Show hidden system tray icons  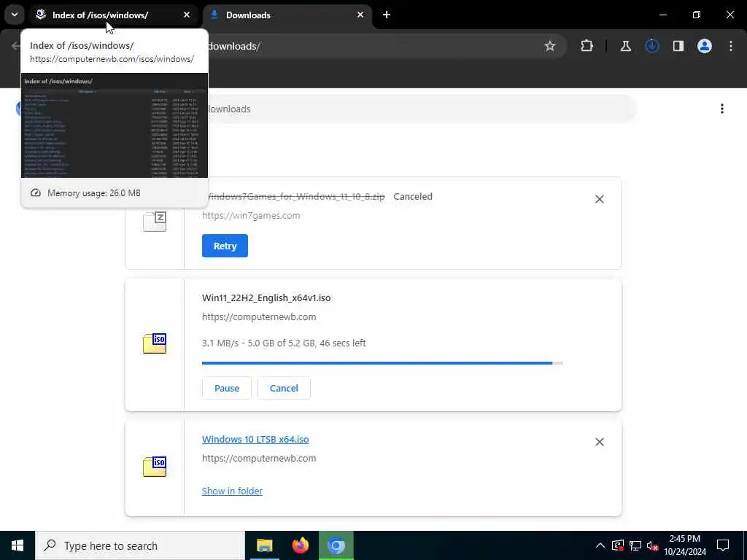pyautogui.click(x=600, y=545)
